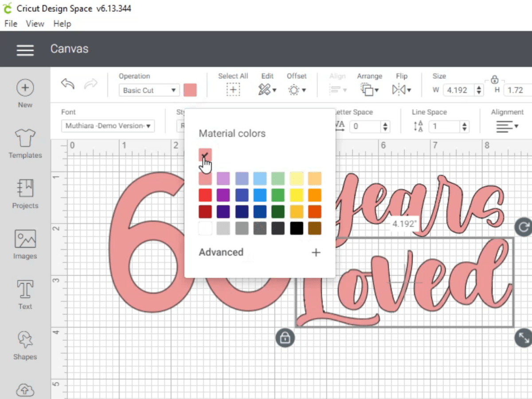Select the bright red color swatch

(x=205, y=195)
